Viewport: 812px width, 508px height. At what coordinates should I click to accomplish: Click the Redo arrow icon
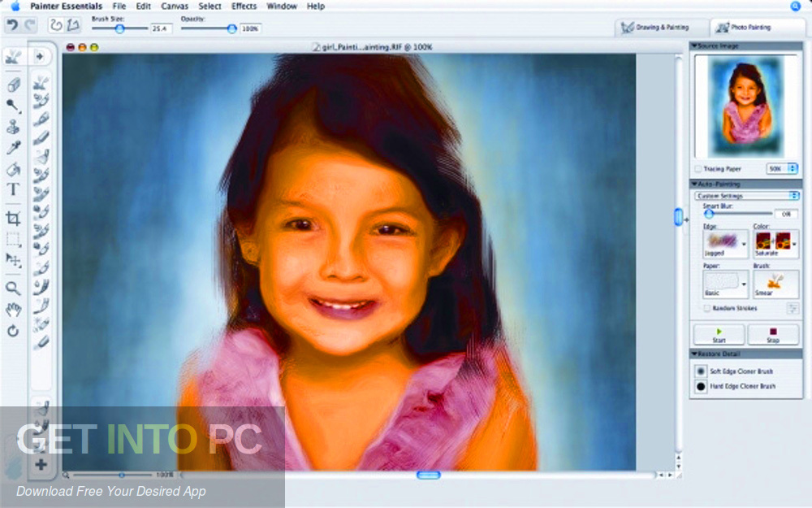tap(29, 25)
